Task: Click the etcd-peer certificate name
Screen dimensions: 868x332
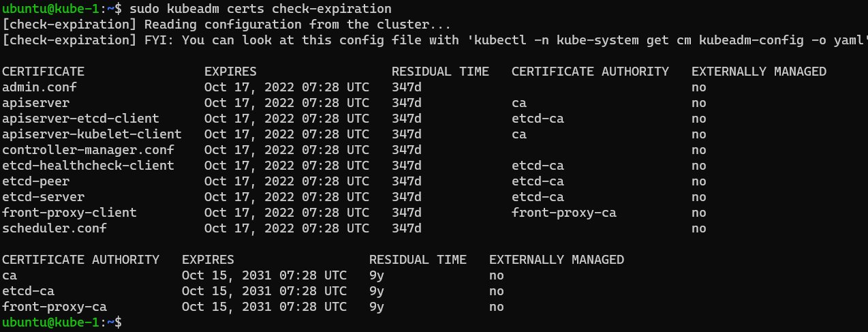Action: pos(35,181)
